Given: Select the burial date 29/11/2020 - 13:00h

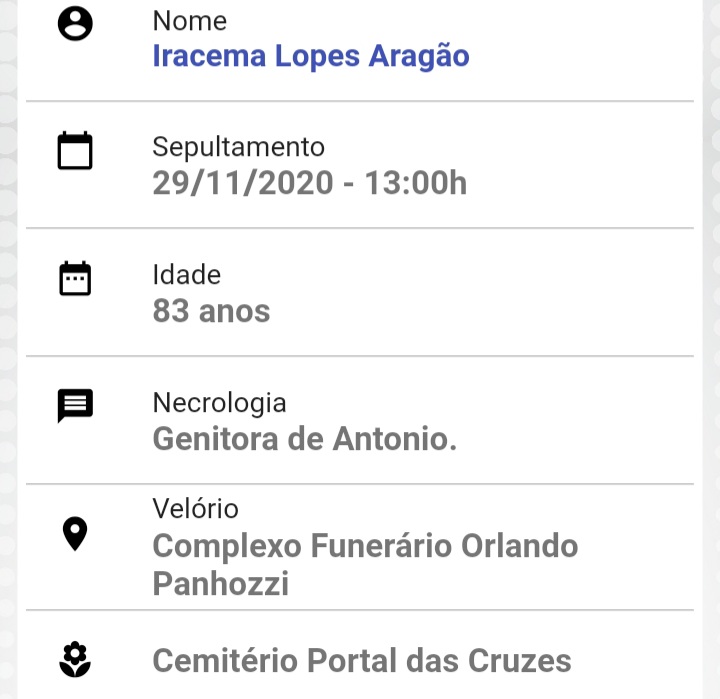Looking at the screenshot, I should [x=309, y=183].
